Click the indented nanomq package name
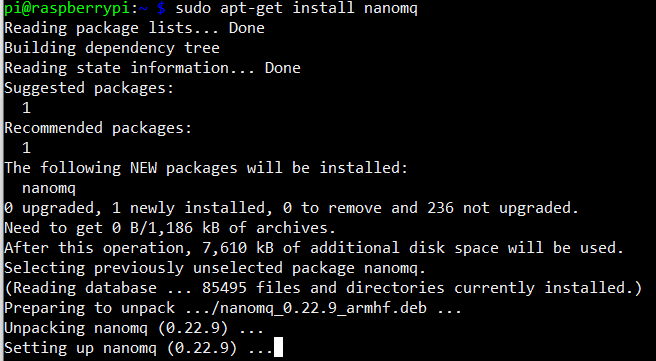 click(49, 188)
